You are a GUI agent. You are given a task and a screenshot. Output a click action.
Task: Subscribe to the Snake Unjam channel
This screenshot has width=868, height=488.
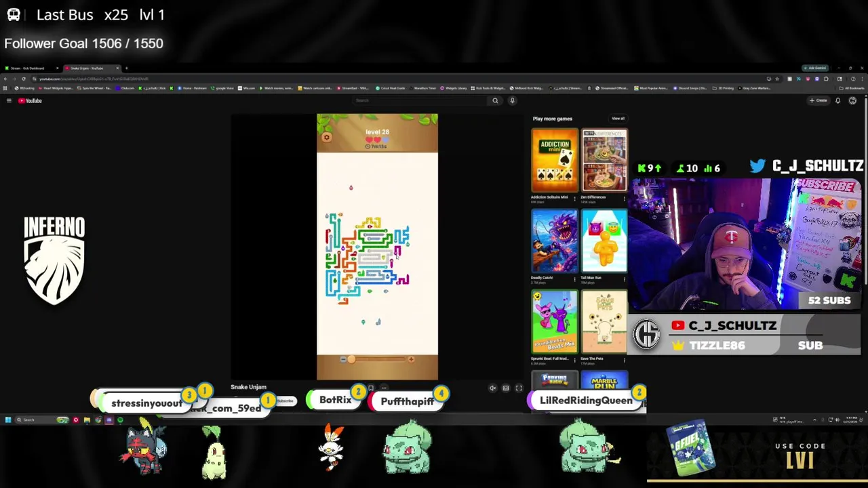point(285,401)
